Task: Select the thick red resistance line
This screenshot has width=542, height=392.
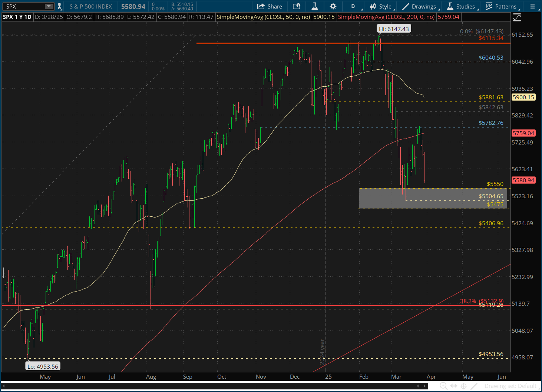Action: pos(353,43)
